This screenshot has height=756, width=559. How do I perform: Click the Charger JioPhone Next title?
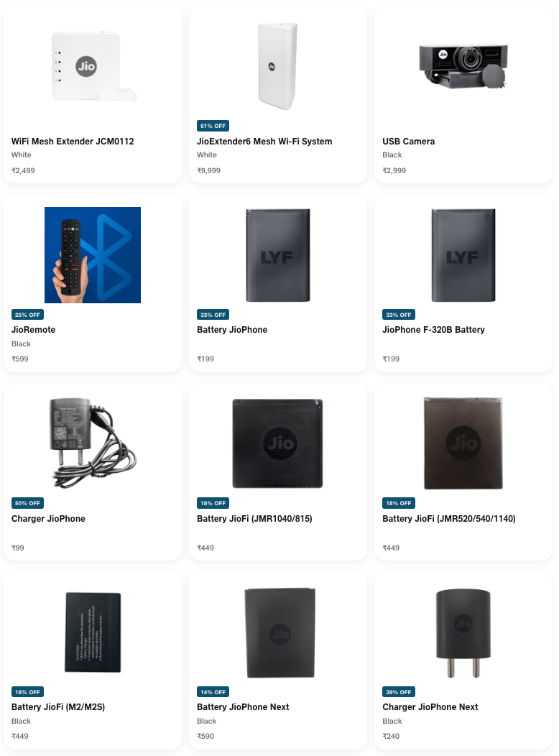click(x=430, y=707)
